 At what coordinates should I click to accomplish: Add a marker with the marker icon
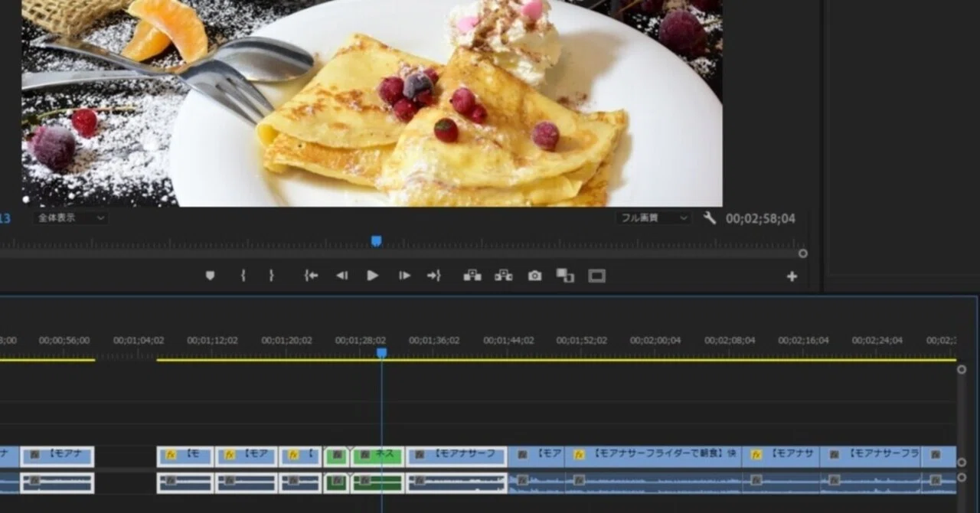point(210,276)
